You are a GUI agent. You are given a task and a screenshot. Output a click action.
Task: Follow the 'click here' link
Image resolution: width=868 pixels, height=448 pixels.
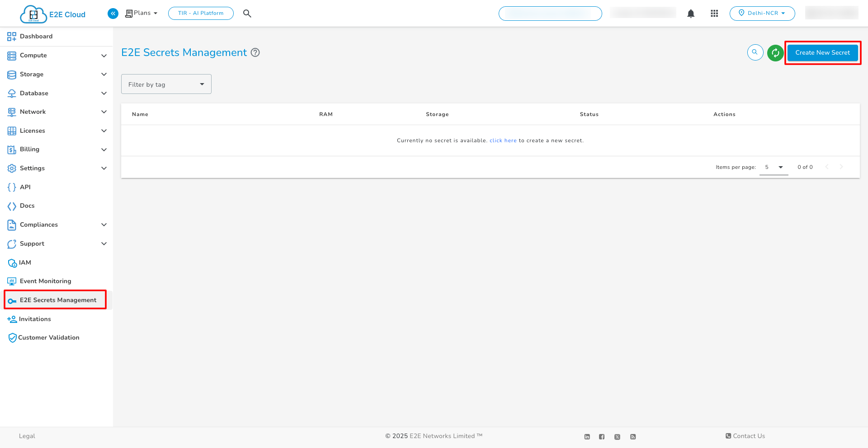click(503, 141)
